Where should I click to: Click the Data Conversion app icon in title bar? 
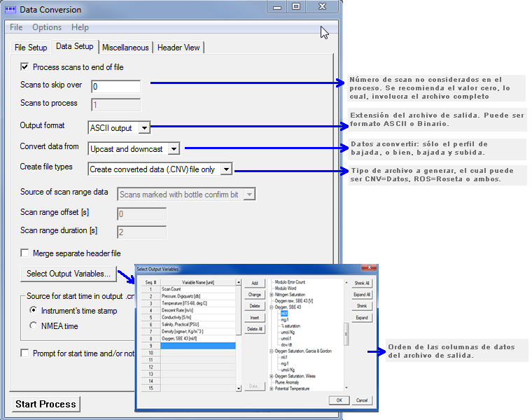(10, 10)
